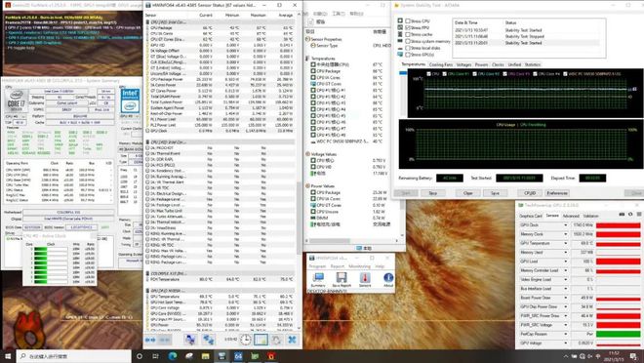This screenshot has height=363, width=644.
Task: Enable Stress GPU(s) checkbox
Action: click(x=408, y=55)
